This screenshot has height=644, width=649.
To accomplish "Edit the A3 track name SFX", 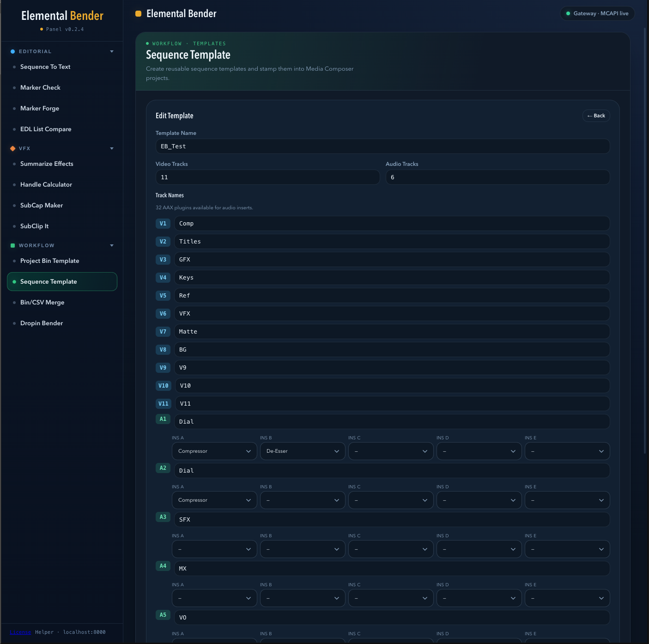I will 392,520.
